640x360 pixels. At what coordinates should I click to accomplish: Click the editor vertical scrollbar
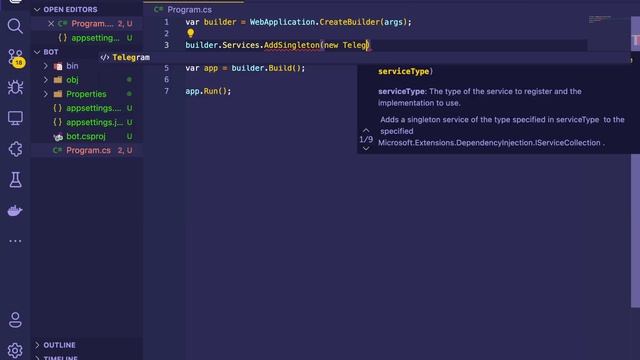tap(635, 163)
